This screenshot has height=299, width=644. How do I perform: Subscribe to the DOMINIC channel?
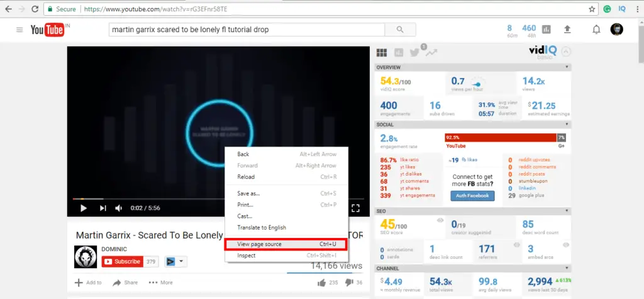(123, 262)
